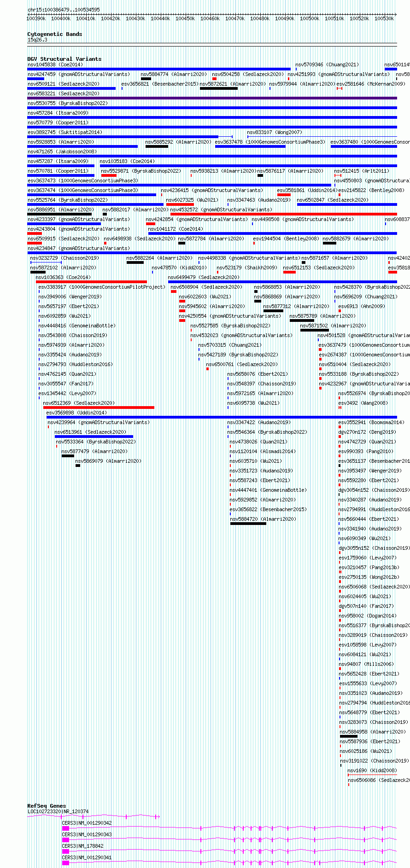Open transcript CERS3|NM_178842

pyautogui.click(x=82, y=846)
